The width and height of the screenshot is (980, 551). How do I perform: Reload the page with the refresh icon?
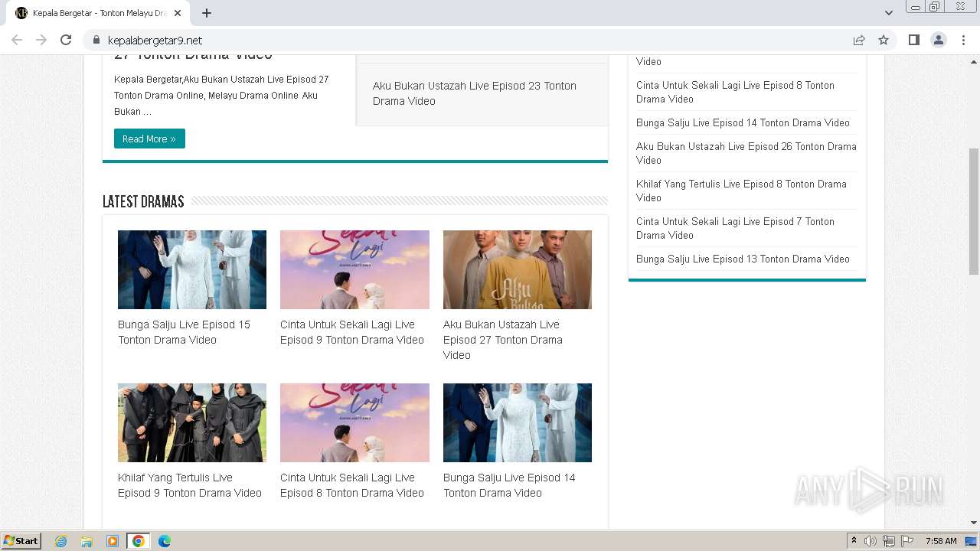tap(66, 40)
